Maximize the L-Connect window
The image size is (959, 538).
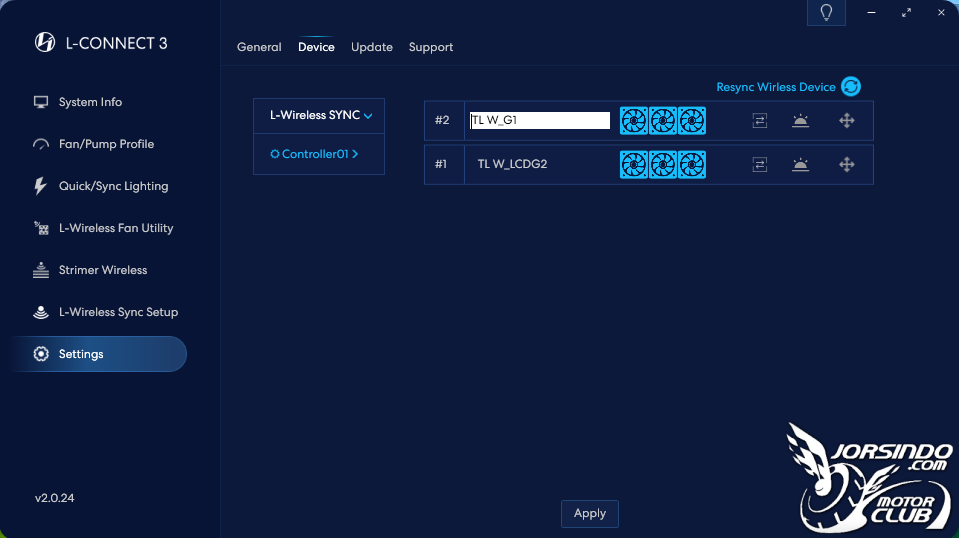(906, 12)
